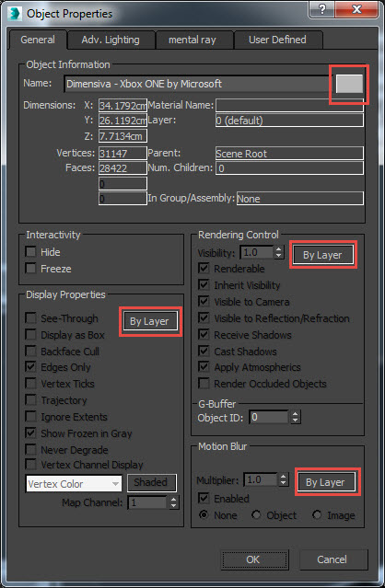Click By Layer button in Display Properties
Screen dimensions: 385x588
coord(150,321)
